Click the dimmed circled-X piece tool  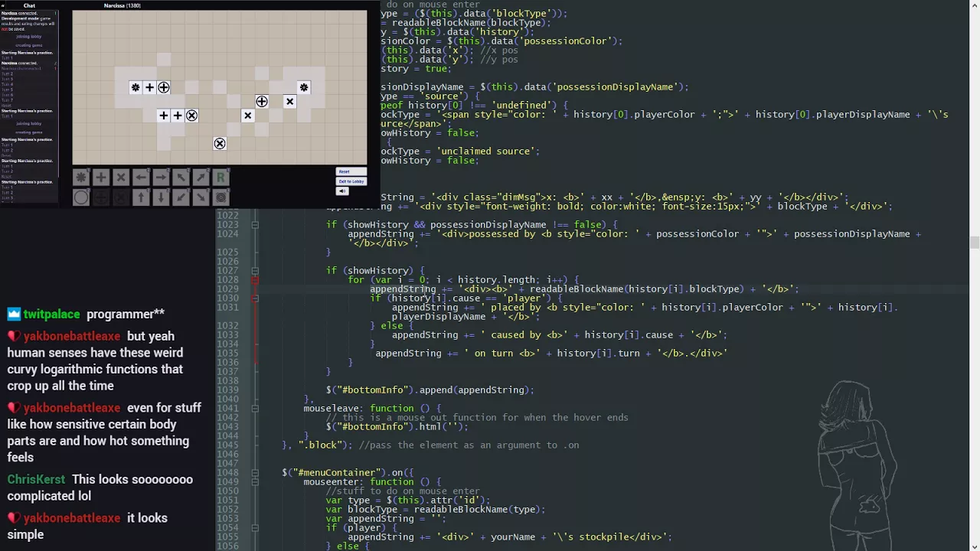click(x=120, y=197)
